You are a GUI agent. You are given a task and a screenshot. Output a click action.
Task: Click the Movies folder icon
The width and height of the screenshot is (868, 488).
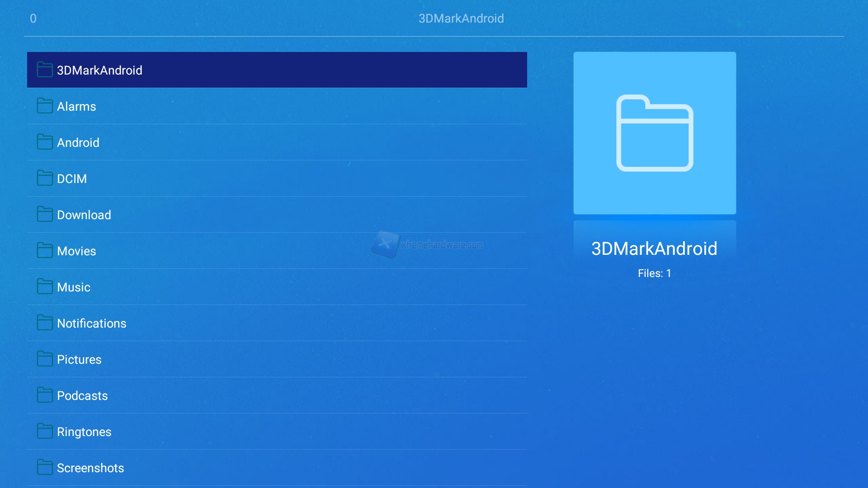[45, 251]
